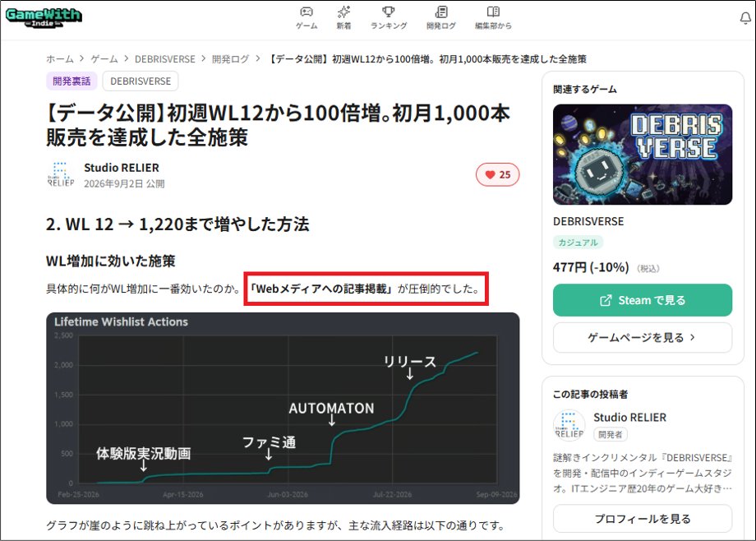Open the notification bell icon
The height and width of the screenshot is (541, 756).
point(745,18)
